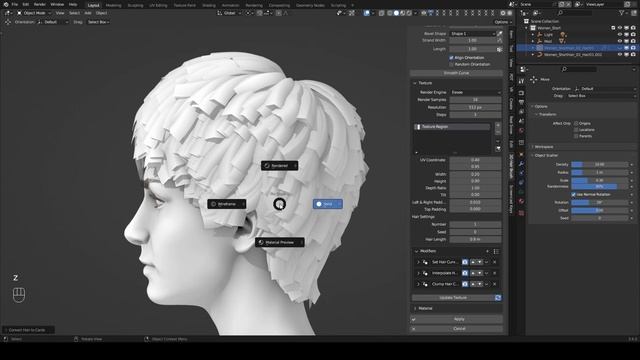Move Interpolate Hair modifier up arrow
This screenshot has width=640, height=360.
click(473, 273)
